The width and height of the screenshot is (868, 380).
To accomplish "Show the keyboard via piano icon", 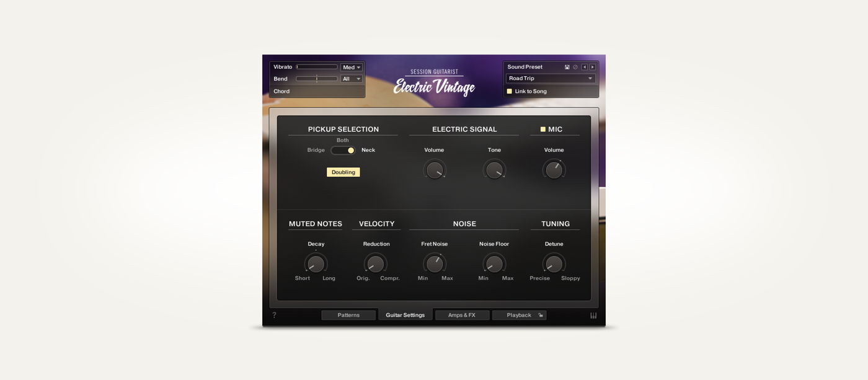I will click(593, 316).
